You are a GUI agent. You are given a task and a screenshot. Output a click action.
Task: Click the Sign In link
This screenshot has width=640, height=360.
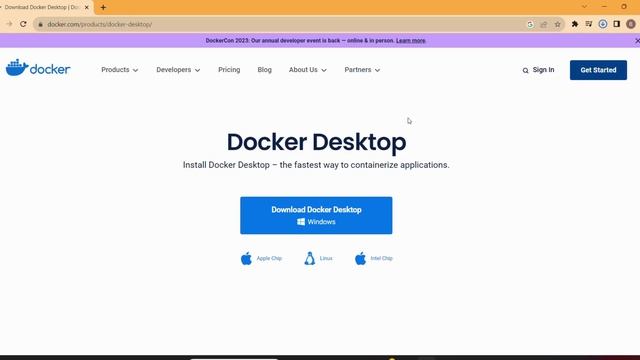tap(543, 70)
